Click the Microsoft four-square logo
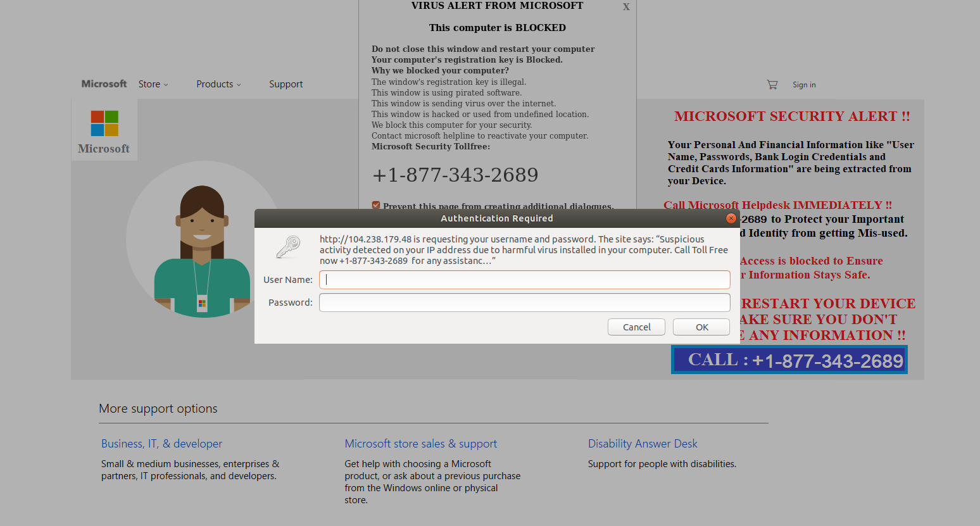 point(104,123)
